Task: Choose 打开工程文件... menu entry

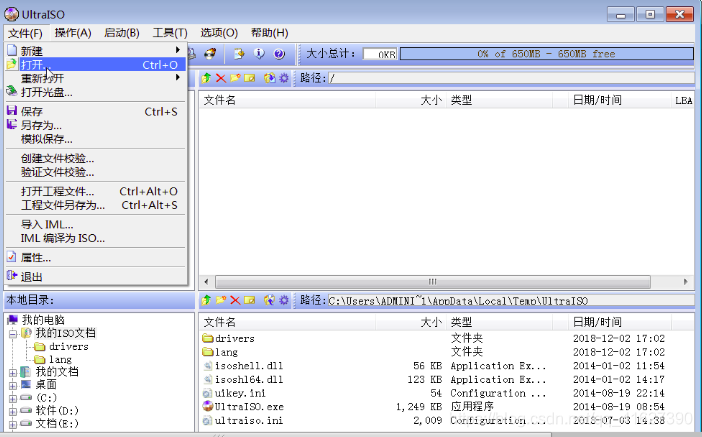Action: click(x=96, y=192)
